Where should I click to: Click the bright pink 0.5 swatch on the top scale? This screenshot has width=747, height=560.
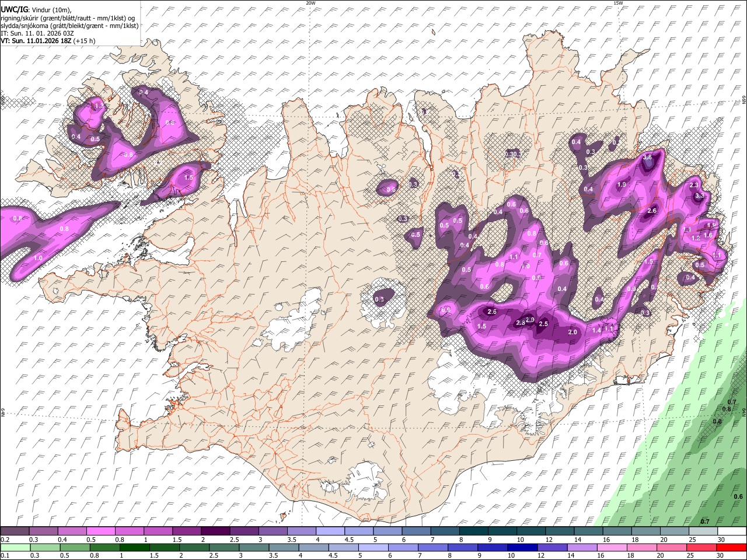tap(102, 531)
